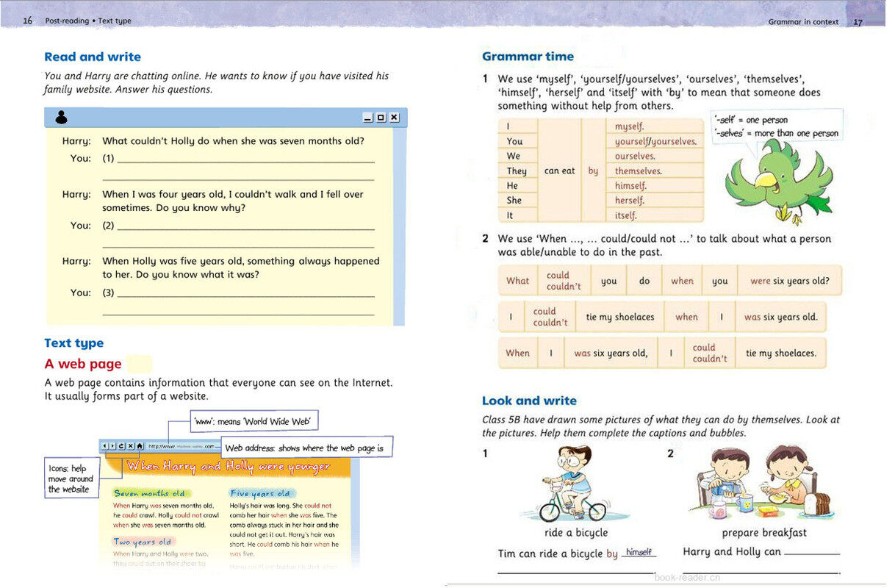Click the answer line for question (2)
Viewport: 895px width, 588px height.
pos(245,228)
